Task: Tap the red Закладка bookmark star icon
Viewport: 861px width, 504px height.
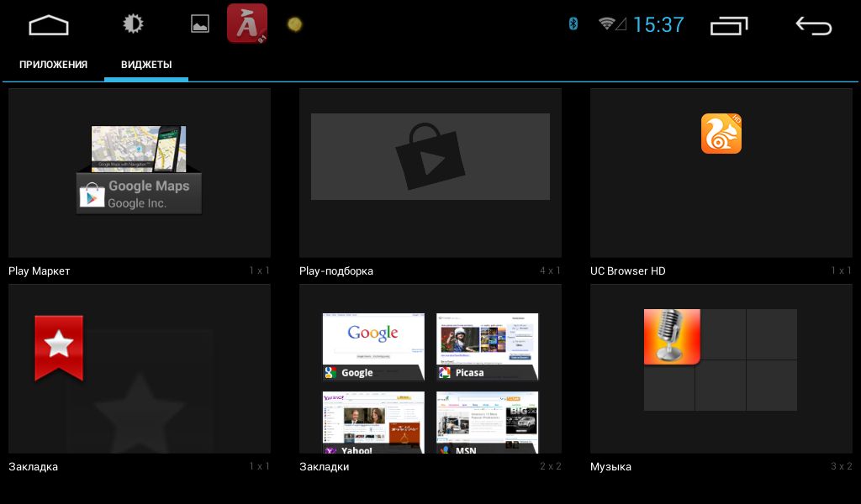Action: pyautogui.click(x=59, y=348)
